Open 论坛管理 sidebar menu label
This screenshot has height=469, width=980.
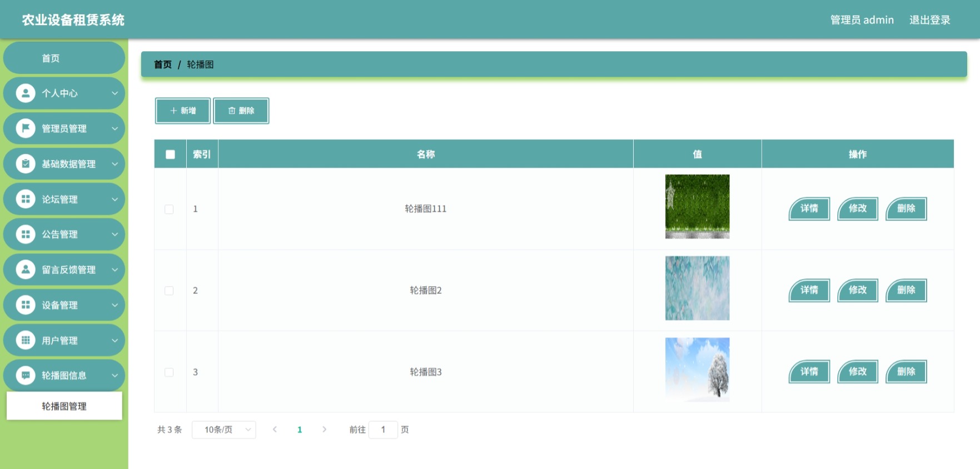[59, 199]
